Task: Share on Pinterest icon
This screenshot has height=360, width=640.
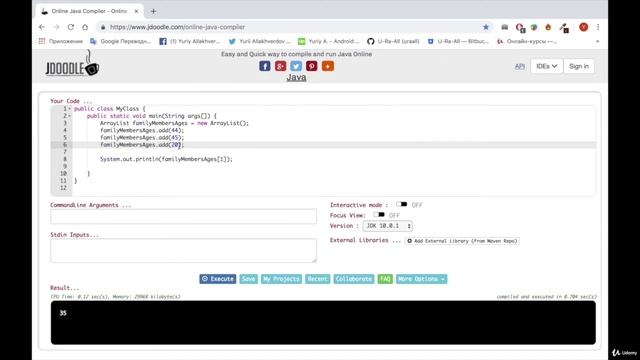Action: (311, 66)
